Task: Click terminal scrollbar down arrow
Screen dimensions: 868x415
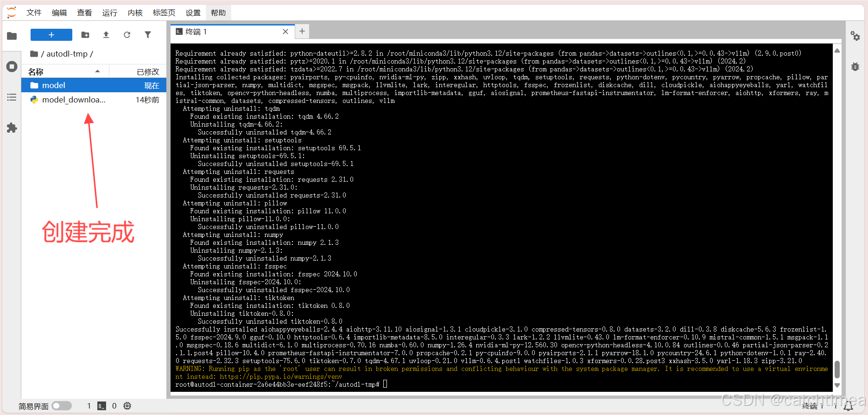Action: (x=837, y=385)
